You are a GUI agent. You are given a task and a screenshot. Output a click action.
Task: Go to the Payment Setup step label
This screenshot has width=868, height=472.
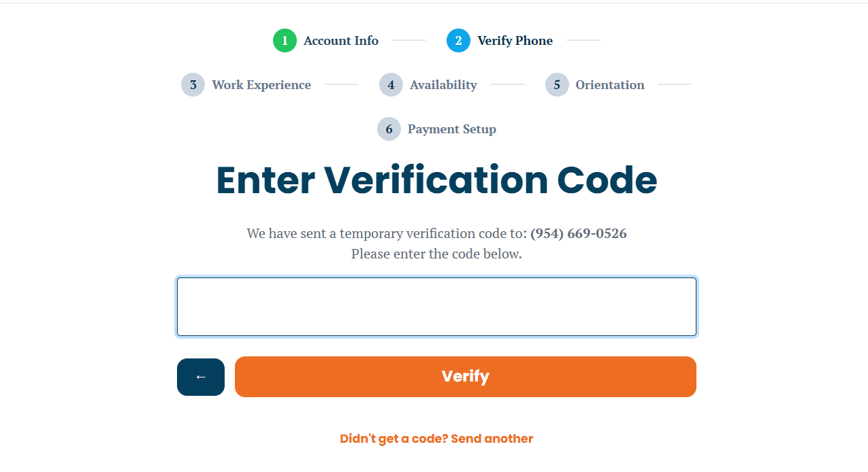(452, 129)
